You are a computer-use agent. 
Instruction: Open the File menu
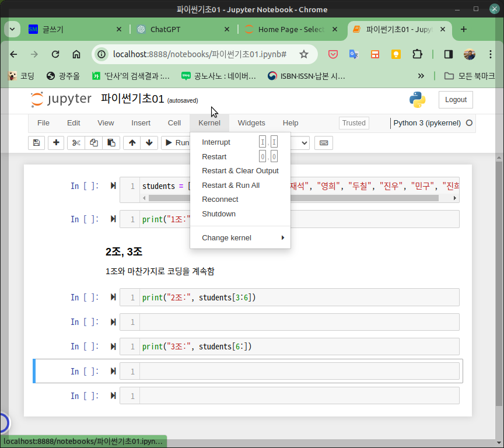click(x=43, y=123)
